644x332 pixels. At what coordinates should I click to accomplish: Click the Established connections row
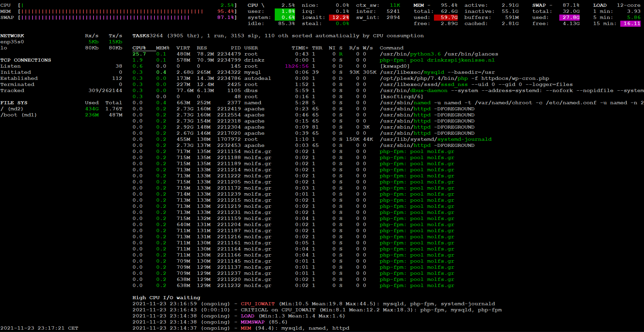pos(61,79)
